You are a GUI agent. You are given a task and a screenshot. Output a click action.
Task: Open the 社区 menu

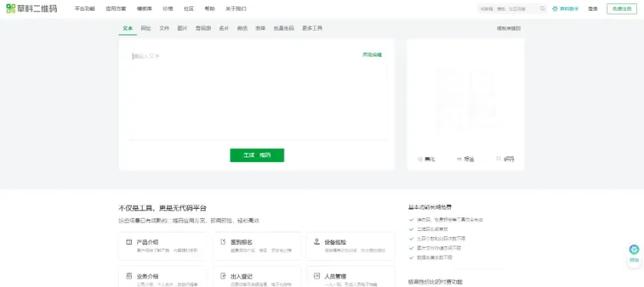189,8
